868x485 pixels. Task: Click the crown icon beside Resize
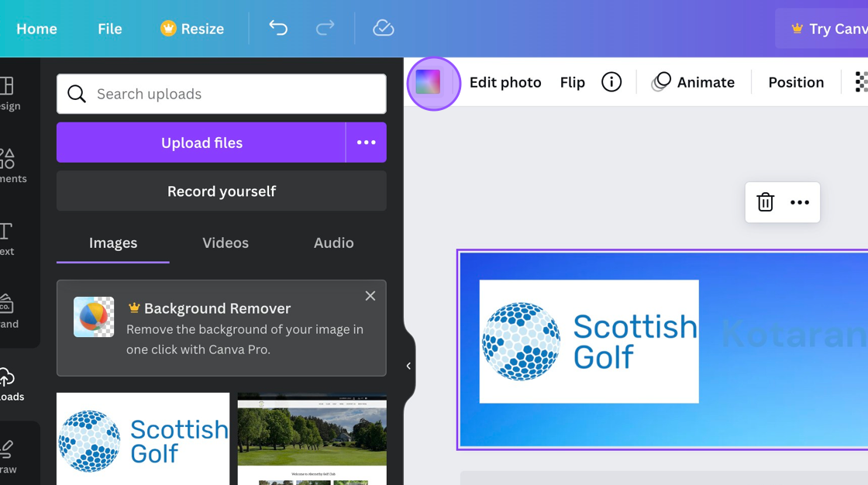168,28
